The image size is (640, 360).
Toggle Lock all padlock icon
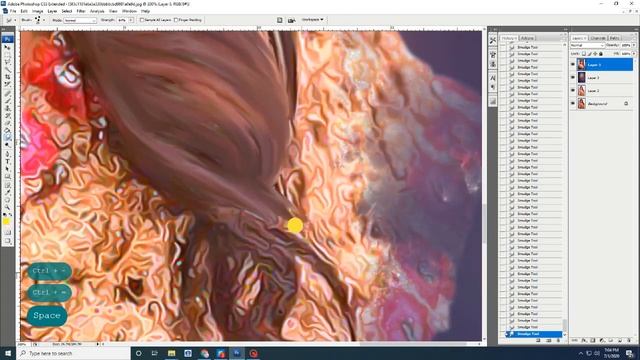click(601, 54)
